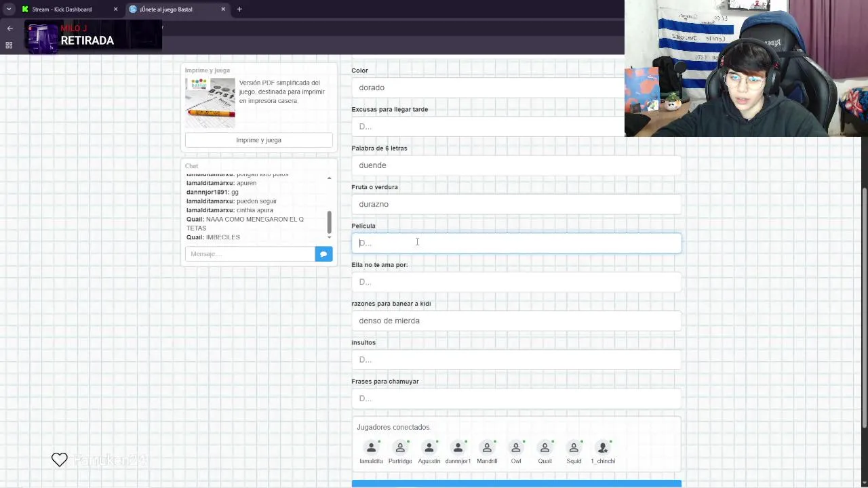Click the blue button below connected players
Image resolution: width=868 pixels, height=488 pixels.
[516, 484]
